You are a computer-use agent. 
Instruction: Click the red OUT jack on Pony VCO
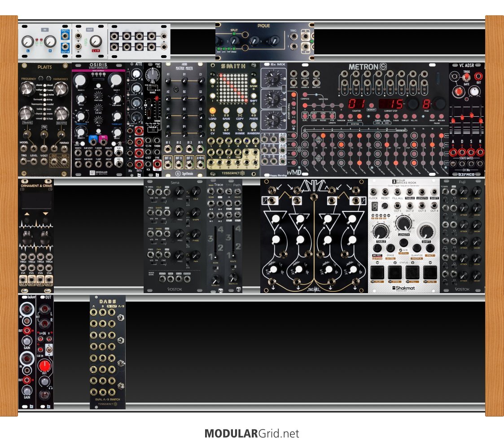click(157, 164)
